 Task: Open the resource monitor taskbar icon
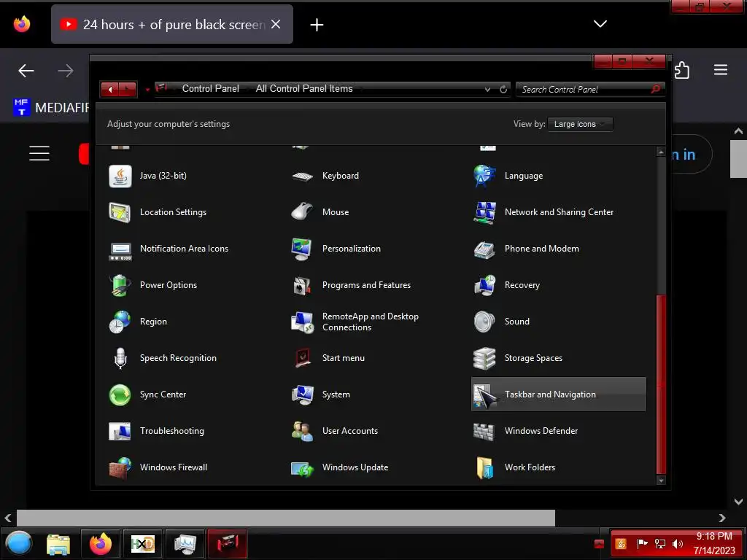coord(185,544)
